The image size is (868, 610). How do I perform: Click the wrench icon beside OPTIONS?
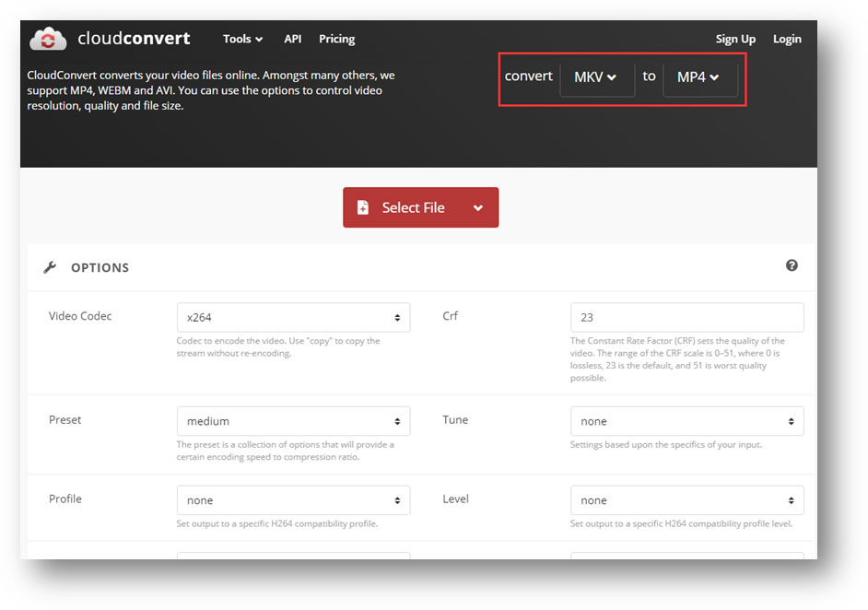pos(50,267)
